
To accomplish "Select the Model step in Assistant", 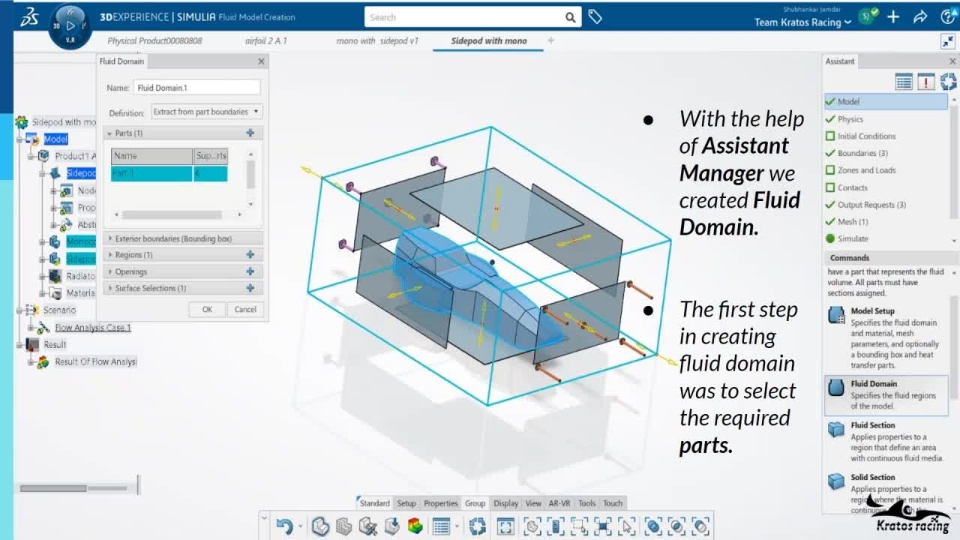I will [x=885, y=102].
